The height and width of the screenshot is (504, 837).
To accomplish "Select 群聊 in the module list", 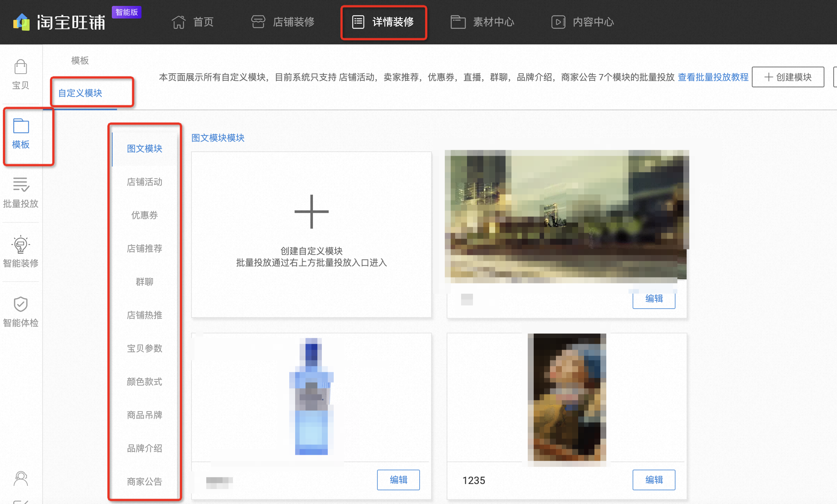I will coord(144,282).
